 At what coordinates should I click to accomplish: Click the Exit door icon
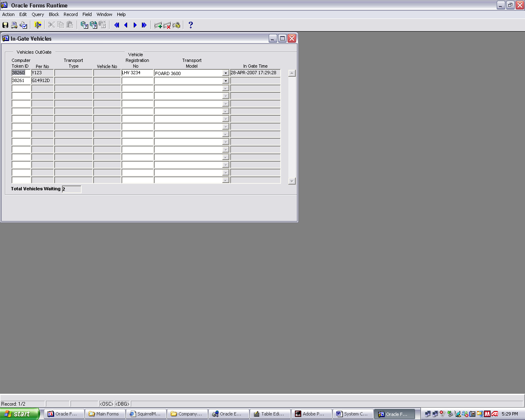[38, 25]
